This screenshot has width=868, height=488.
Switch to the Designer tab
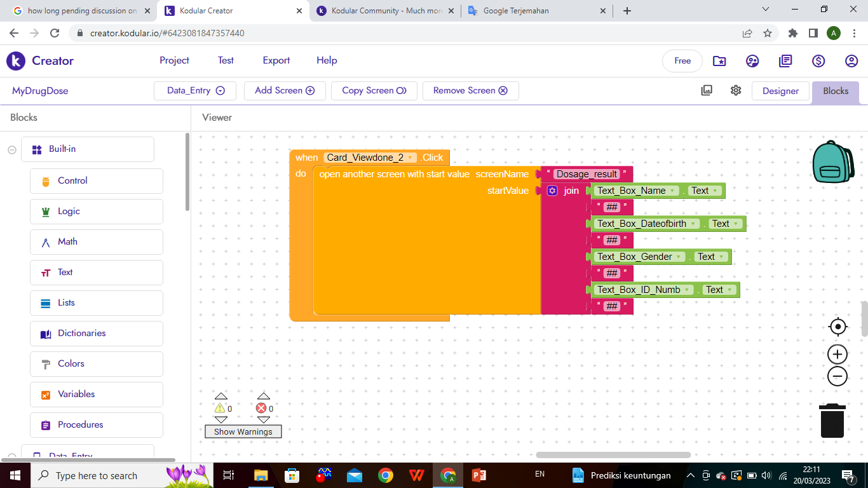click(x=780, y=91)
